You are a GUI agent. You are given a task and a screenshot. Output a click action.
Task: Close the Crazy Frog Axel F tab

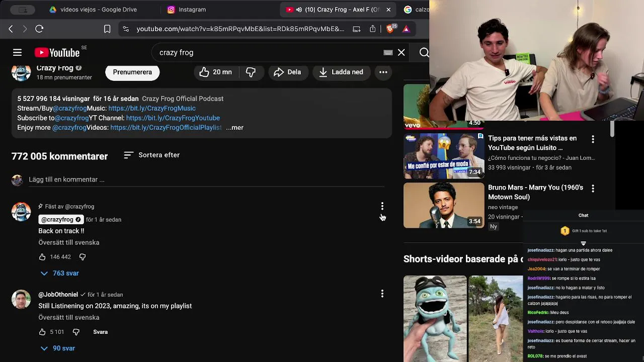[x=388, y=10]
